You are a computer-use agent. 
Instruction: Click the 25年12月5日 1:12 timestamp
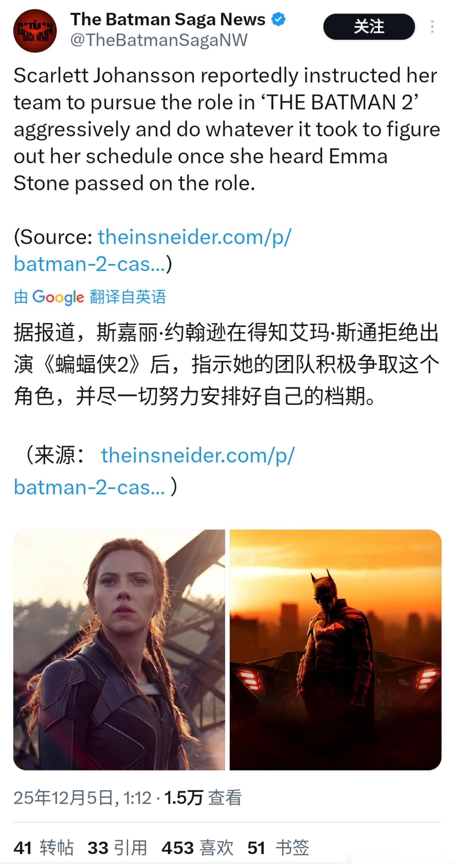(83, 798)
